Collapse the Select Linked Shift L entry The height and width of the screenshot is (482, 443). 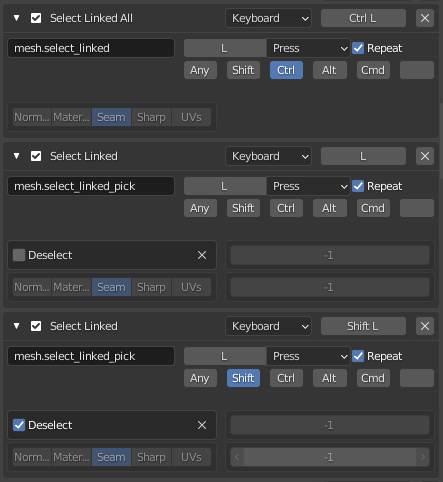(x=16, y=326)
